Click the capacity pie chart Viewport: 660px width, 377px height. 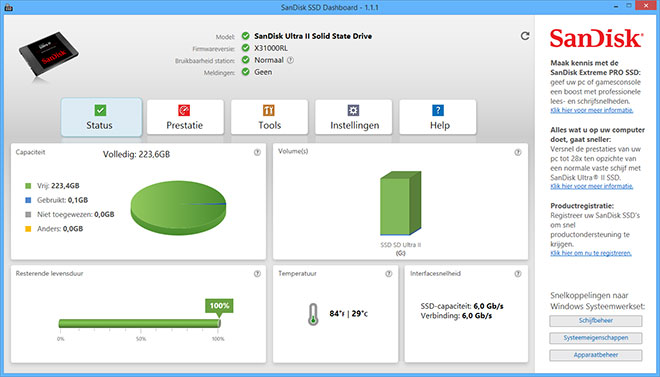click(x=178, y=208)
